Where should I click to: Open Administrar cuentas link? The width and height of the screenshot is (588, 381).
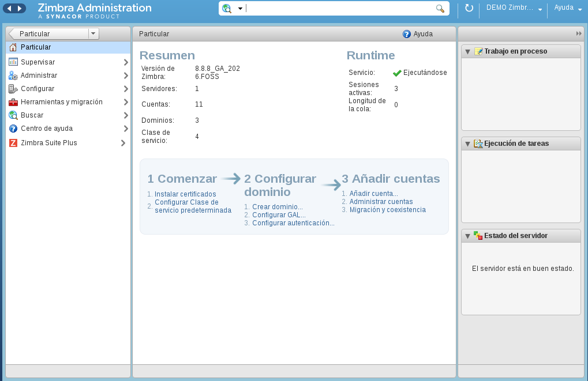tap(381, 202)
